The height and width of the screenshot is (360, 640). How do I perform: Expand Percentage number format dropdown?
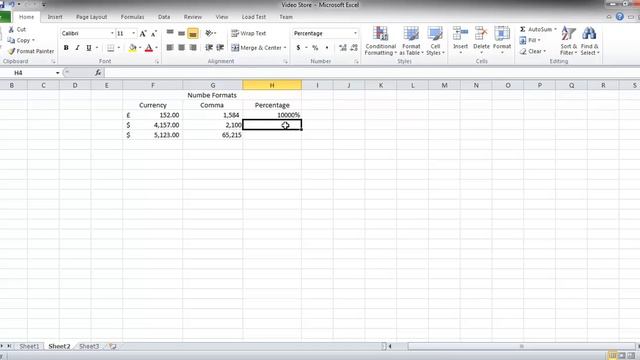click(355, 33)
